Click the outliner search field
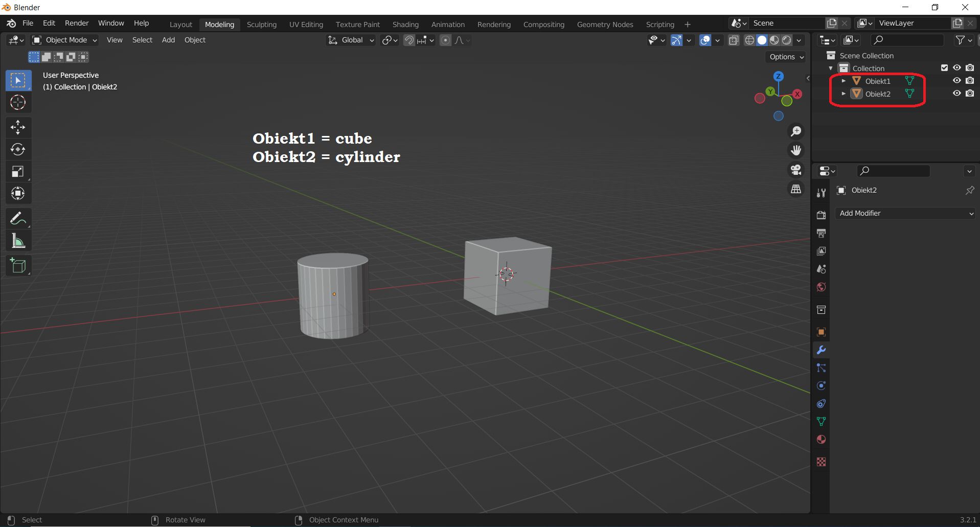This screenshot has height=527, width=980. point(907,40)
